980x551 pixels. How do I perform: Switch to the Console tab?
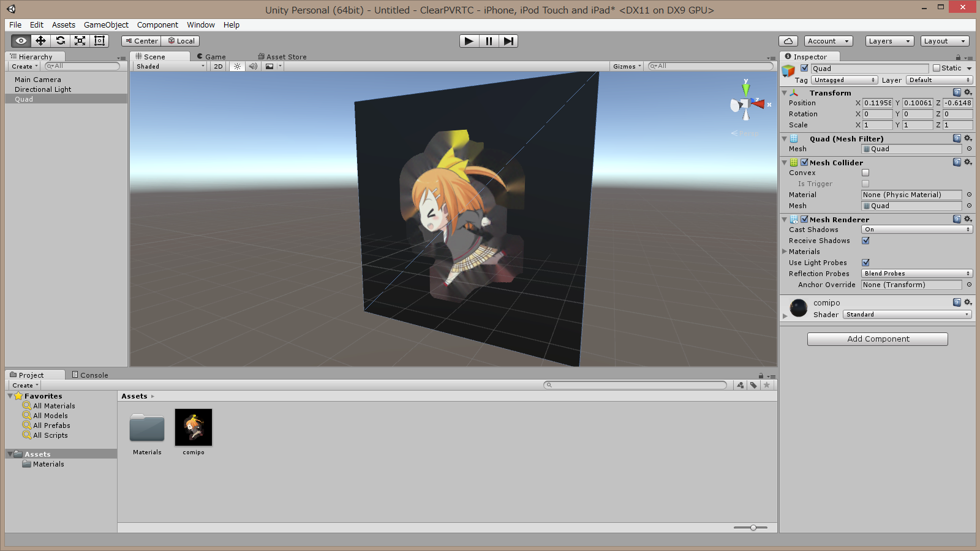pos(90,375)
